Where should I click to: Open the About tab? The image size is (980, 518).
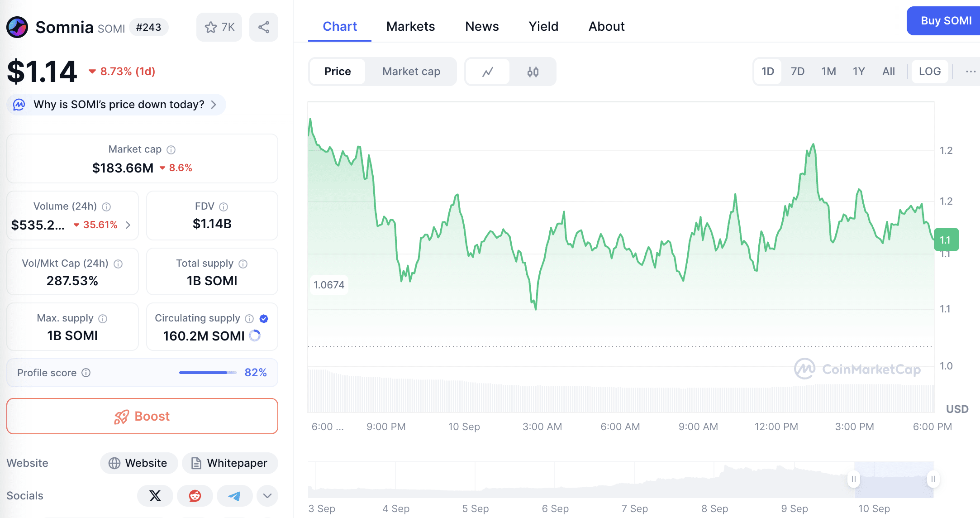coord(606,26)
